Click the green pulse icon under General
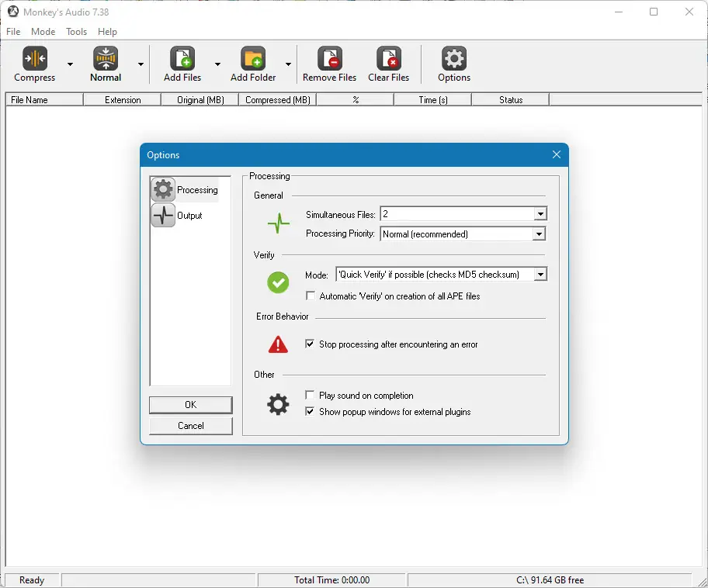 (279, 223)
